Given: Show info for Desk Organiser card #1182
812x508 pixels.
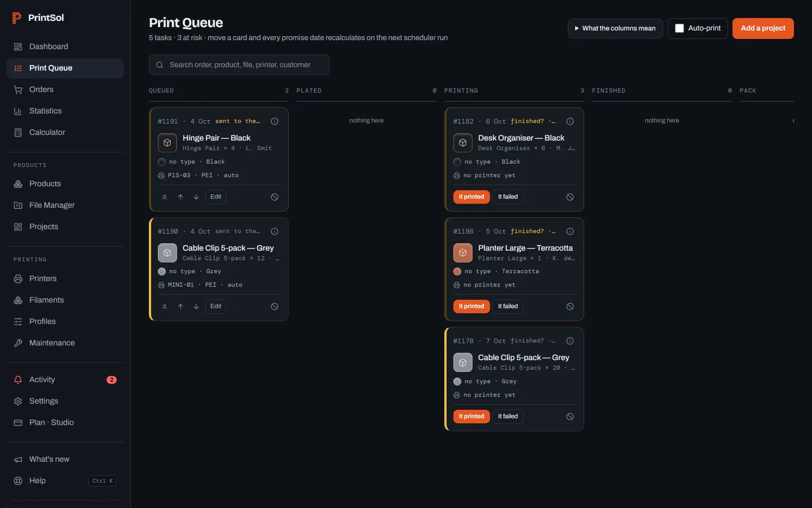Looking at the screenshot, I should [570, 121].
